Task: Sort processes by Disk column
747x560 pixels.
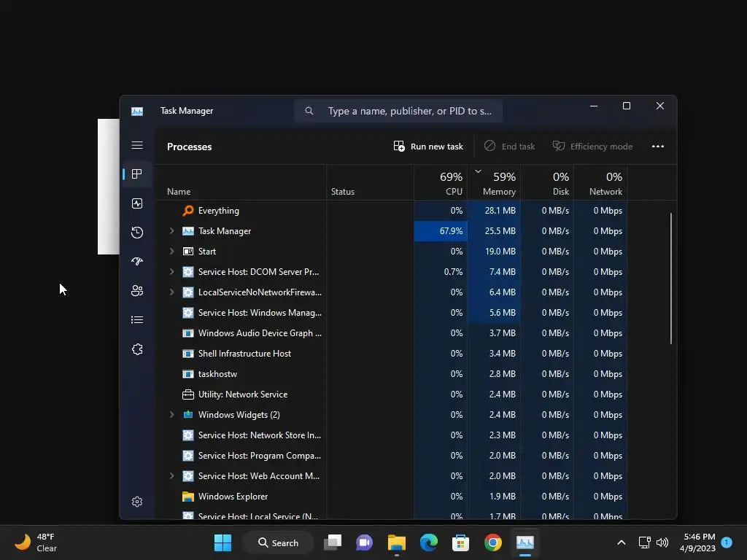Action: [x=547, y=182]
